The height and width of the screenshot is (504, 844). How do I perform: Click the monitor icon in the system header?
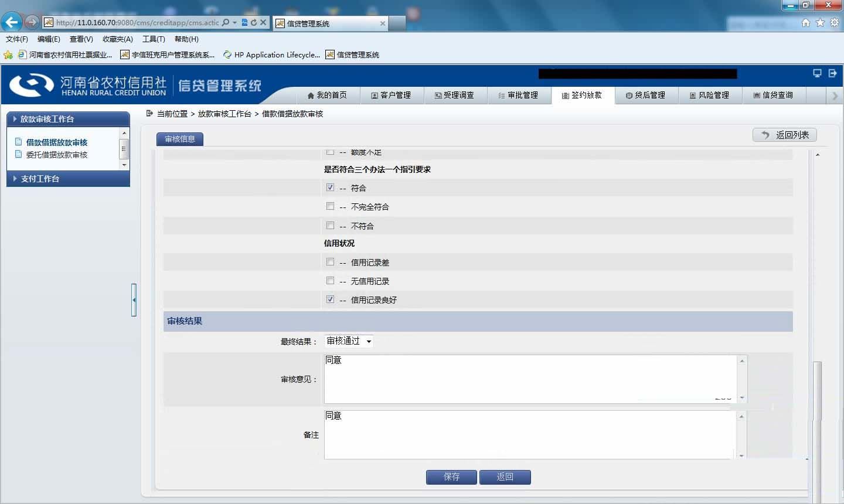pos(817,73)
